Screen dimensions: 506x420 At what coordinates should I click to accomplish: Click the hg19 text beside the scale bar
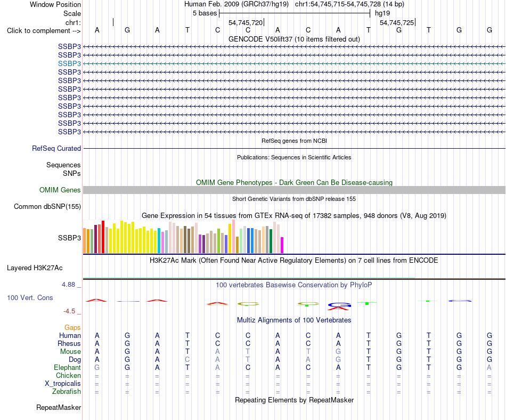point(382,13)
